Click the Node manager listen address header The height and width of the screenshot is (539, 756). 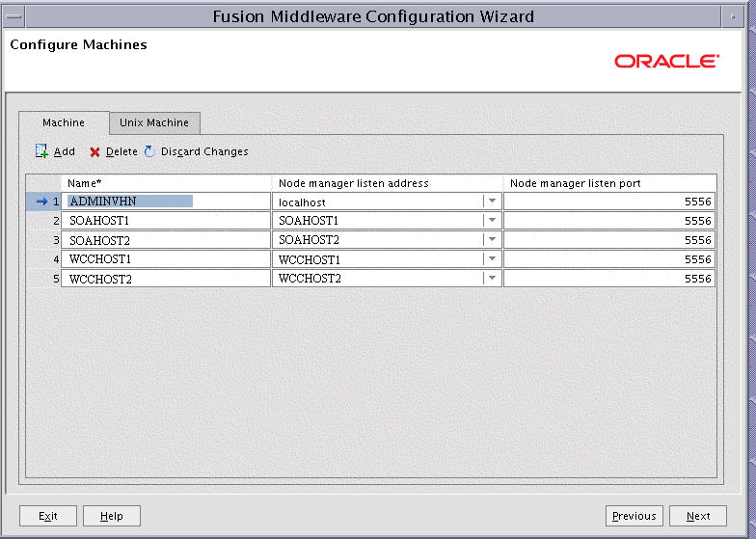coord(388,183)
